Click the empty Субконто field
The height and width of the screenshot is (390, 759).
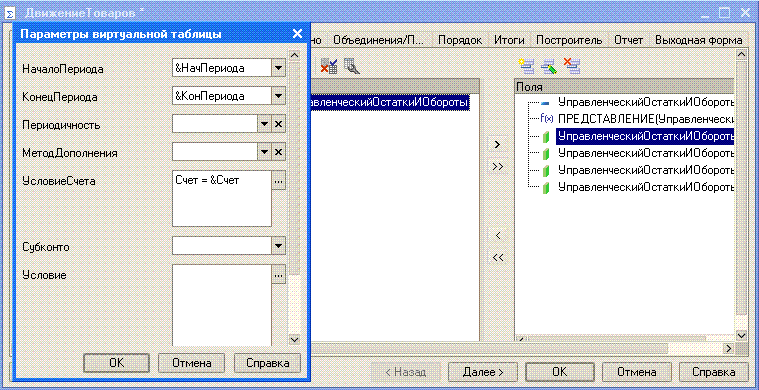(x=222, y=246)
